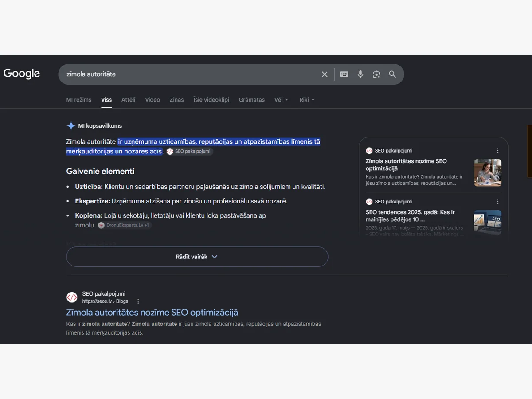The image size is (532, 399).
Task: Click the magnifying glass search icon
Action: coord(392,74)
